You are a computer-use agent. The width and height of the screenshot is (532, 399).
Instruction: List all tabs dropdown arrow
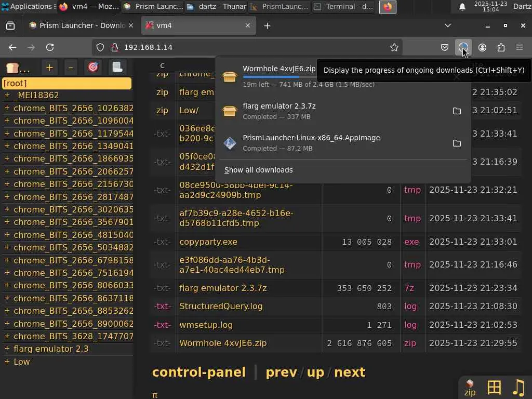tap(448, 25)
